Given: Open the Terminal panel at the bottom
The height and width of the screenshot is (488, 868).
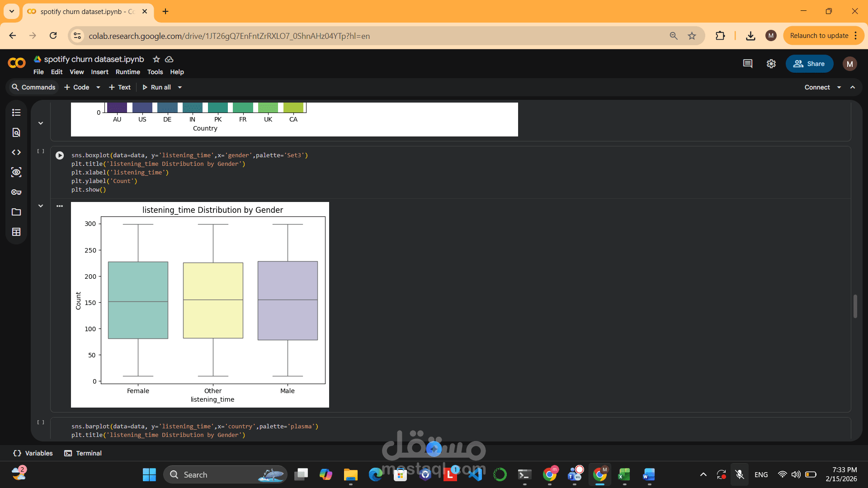Looking at the screenshot, I should tap(83, 453).
